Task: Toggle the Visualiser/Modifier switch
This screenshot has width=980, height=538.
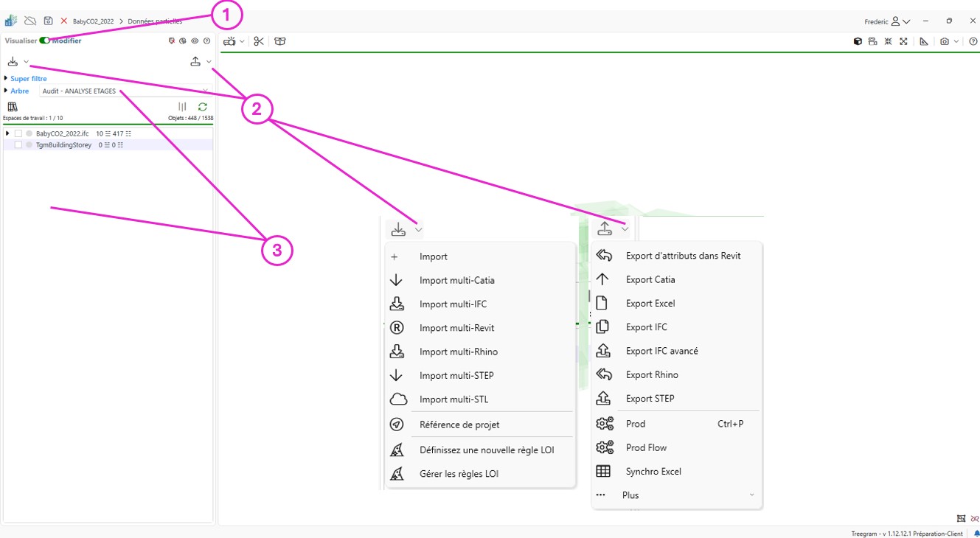Action: click(45, 41)
